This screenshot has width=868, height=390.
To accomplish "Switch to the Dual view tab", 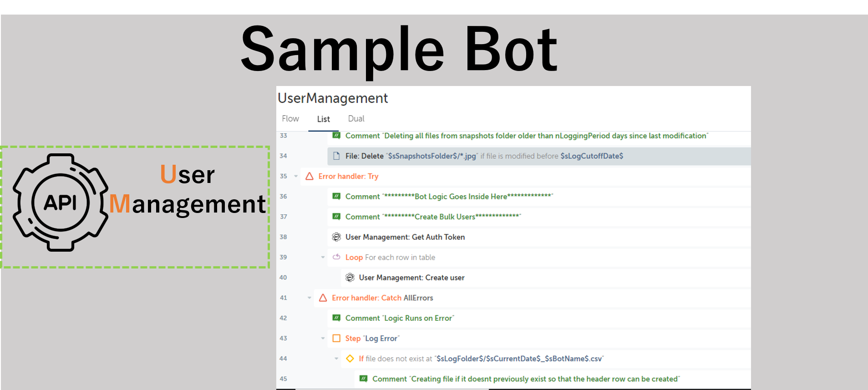I will [356, 119].
